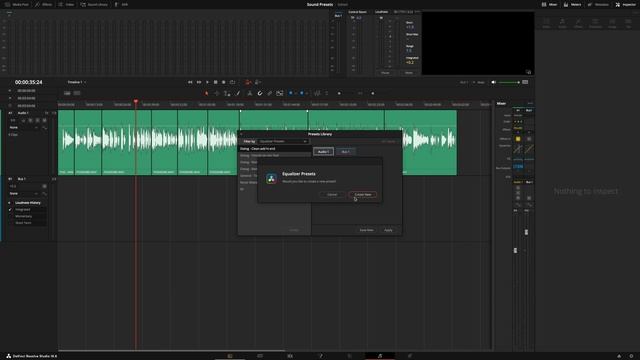Click the timecode display 00:00:35:24
The image size is (640, 360).
(x=29, y=82)
